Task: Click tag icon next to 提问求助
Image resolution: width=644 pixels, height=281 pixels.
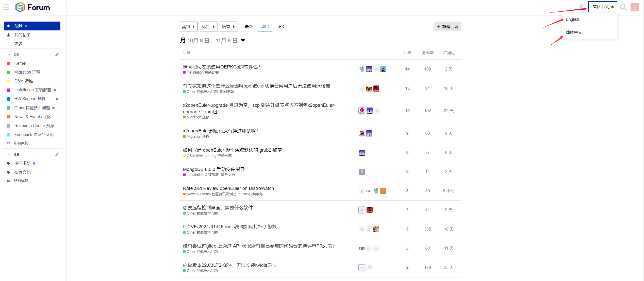Action: pos(8,163)
